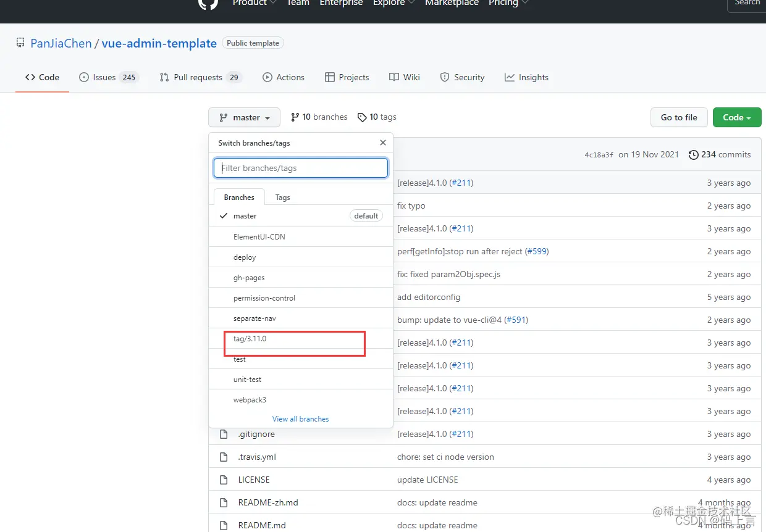Viewport: 766px width, 532px height.
Task: Select the tag/3.11.0 branch
Action: pyautogui.click(x=301, y=338)
